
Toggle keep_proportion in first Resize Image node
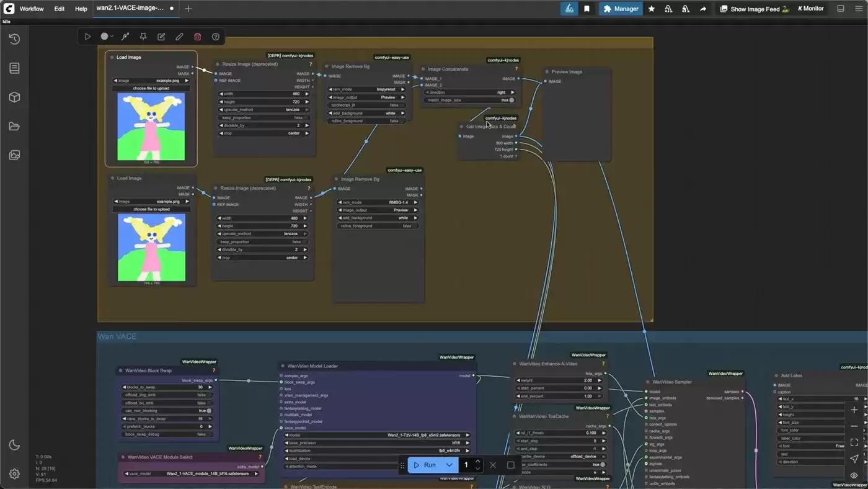click(x=263, y=117)
